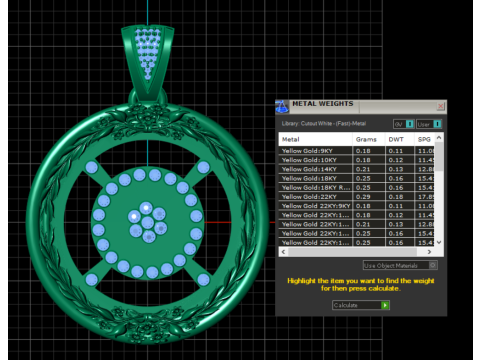480x360 pixels.
Task: Click the horizontal scrollbar thumb
Action: click(x=352, y=252)
